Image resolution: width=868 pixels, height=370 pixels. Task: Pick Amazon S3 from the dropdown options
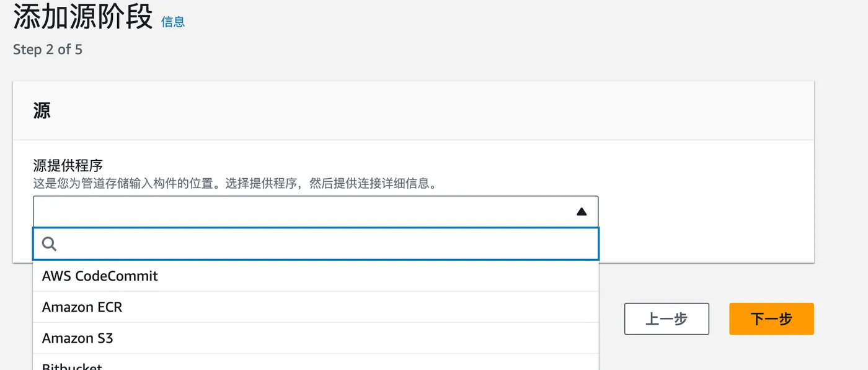coord(77,338)
